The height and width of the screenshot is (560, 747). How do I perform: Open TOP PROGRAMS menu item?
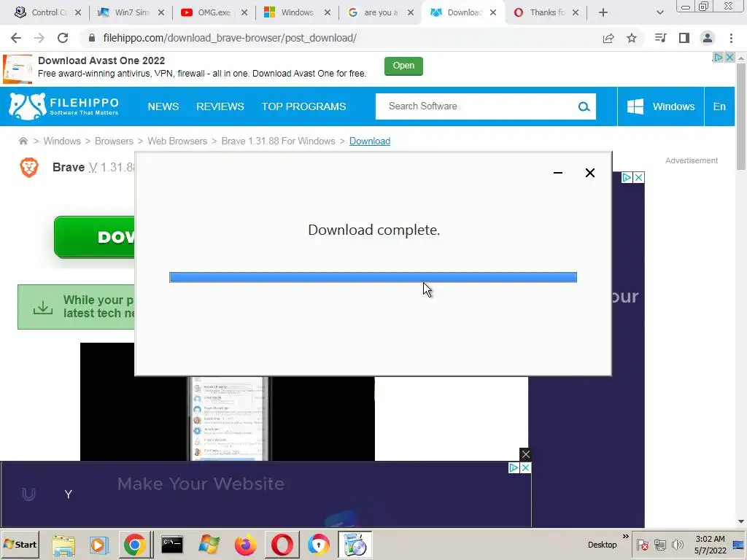[303, 106]
